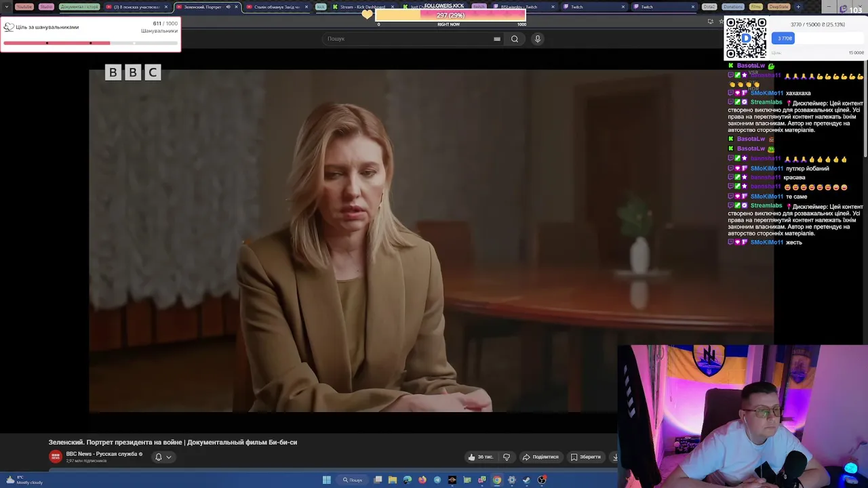Mute the audio of the 'Зеленский. Портрет' tab
Screen dimensions: 868x488
[x=228, y=7]
